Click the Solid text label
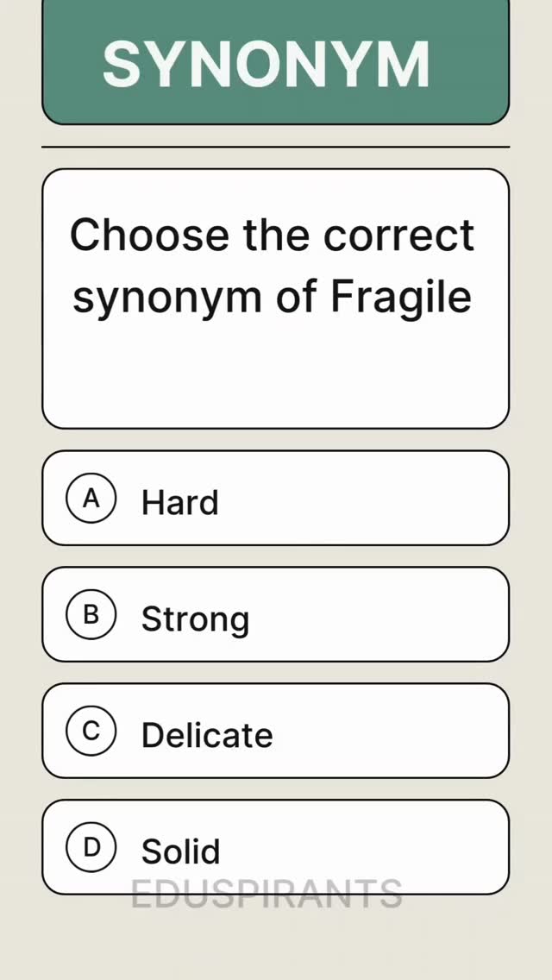Viewport: 552px width, 980px height. [180, 851]
